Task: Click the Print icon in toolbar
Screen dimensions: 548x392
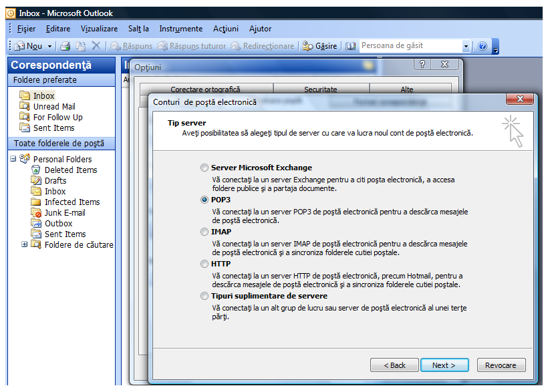Action: tap(65, 46)
